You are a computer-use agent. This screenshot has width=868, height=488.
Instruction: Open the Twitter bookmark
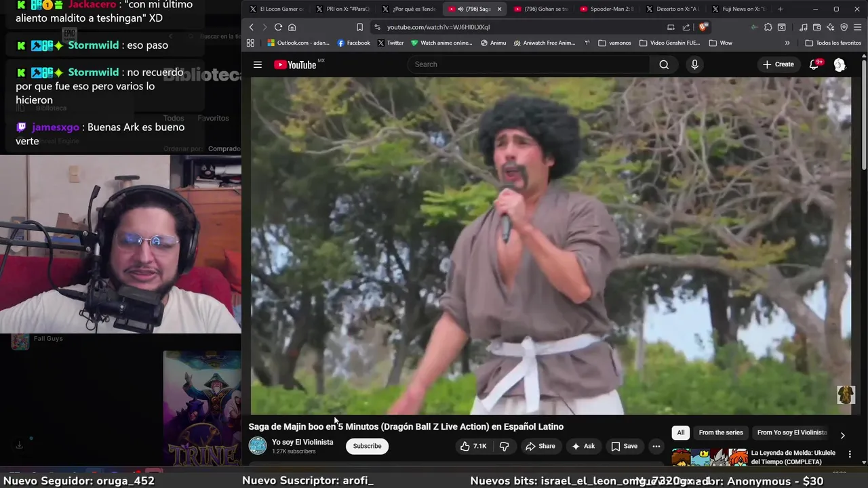pos(391,43)
